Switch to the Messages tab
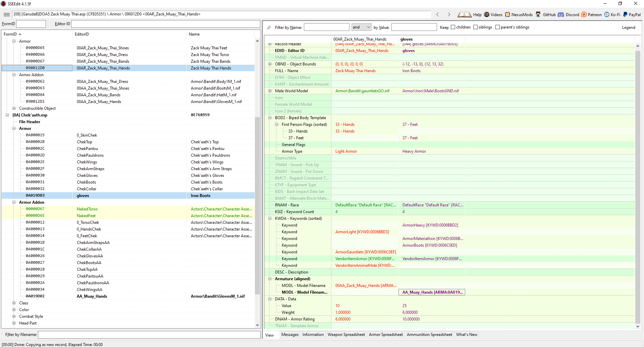The image size is (644, 347). [x=290, y=335]
